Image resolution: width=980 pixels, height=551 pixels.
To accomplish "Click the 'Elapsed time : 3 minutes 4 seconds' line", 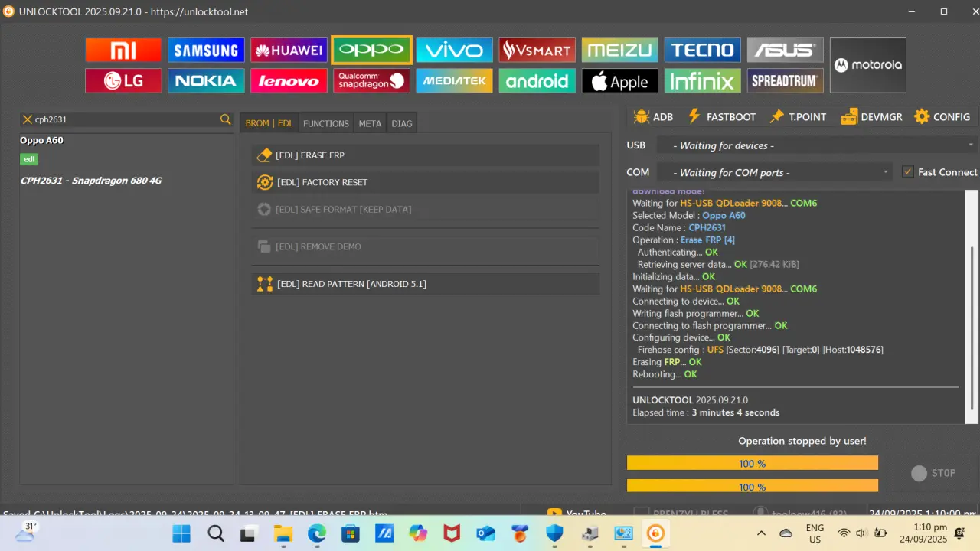I will pyautogui.click(x=706, y=412).
